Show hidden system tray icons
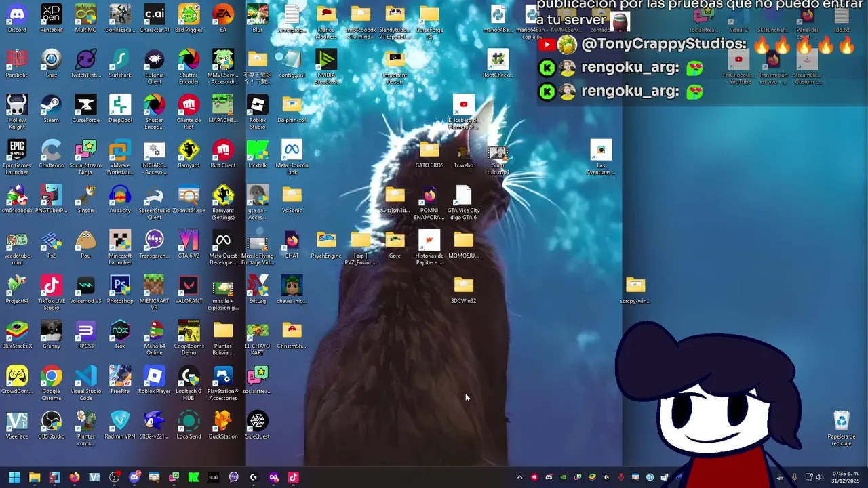868x488 pixels. tap(519, 477)
